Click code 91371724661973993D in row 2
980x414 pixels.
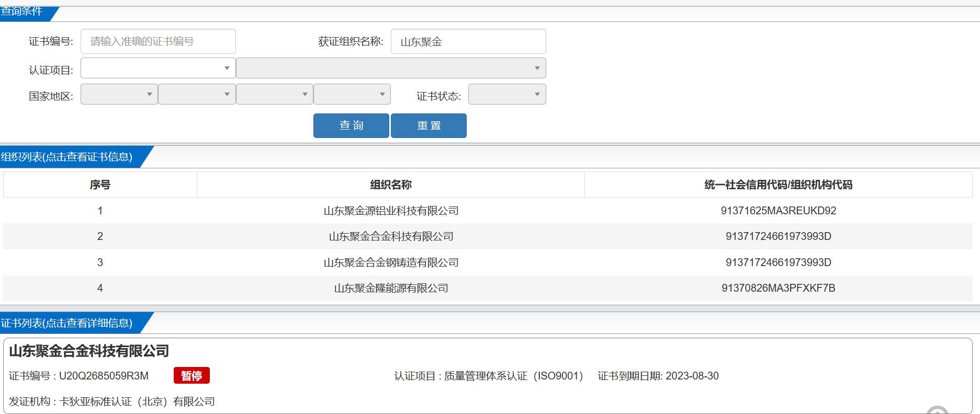(x=779, y=236)
